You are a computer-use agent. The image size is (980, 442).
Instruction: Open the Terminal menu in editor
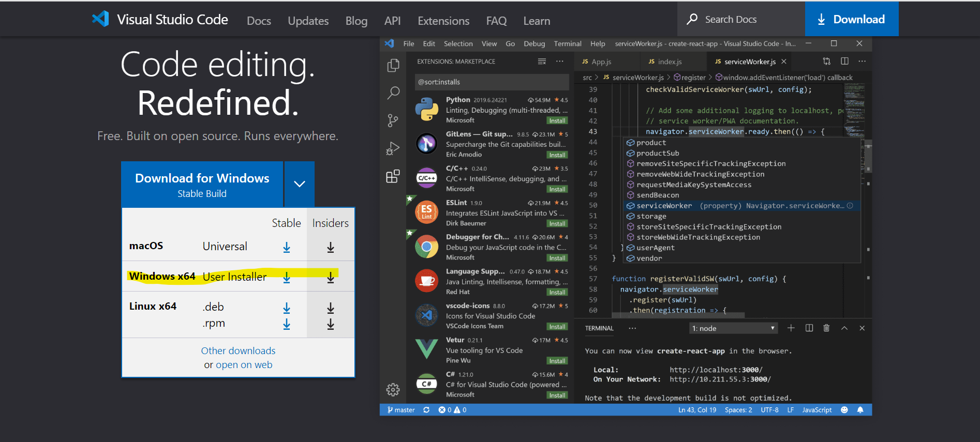click(x=568, y=43)
